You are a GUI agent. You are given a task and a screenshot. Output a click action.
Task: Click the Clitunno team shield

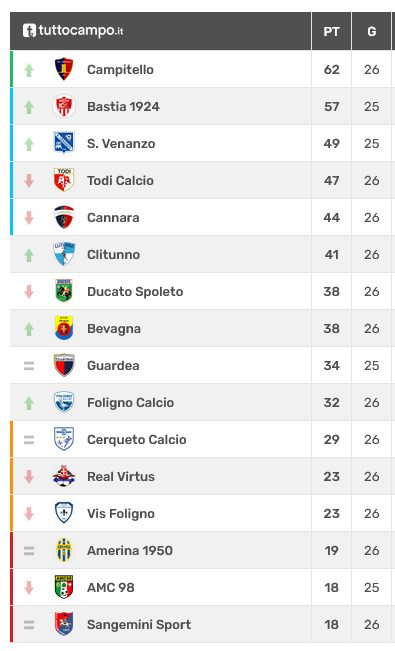(64, 254)
